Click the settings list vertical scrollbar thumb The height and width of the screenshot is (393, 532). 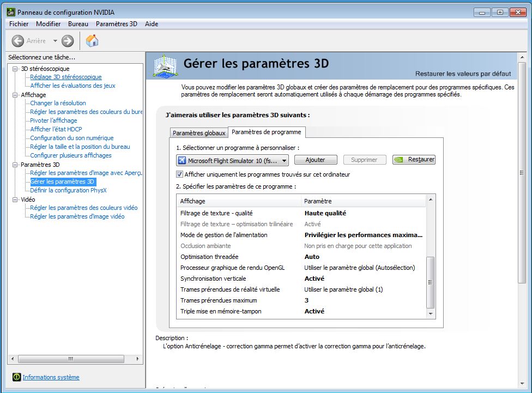pos(430,282)
